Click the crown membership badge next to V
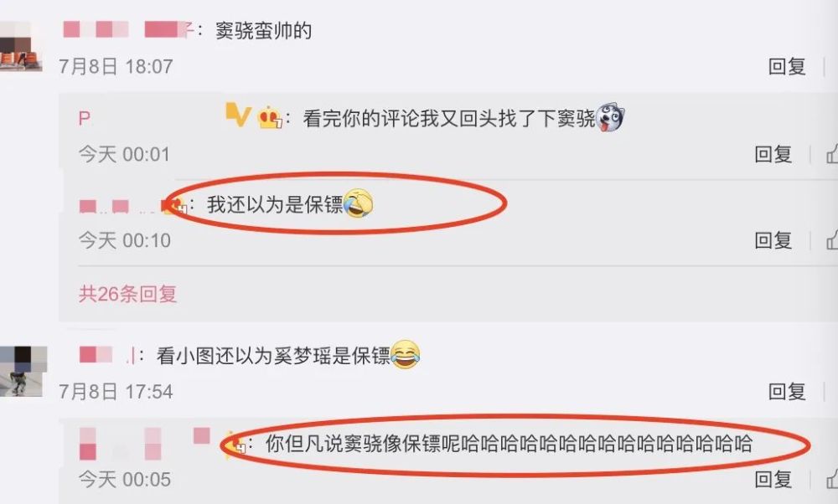Viewport: 838px width, 504px height. click(x=270, y=117)
